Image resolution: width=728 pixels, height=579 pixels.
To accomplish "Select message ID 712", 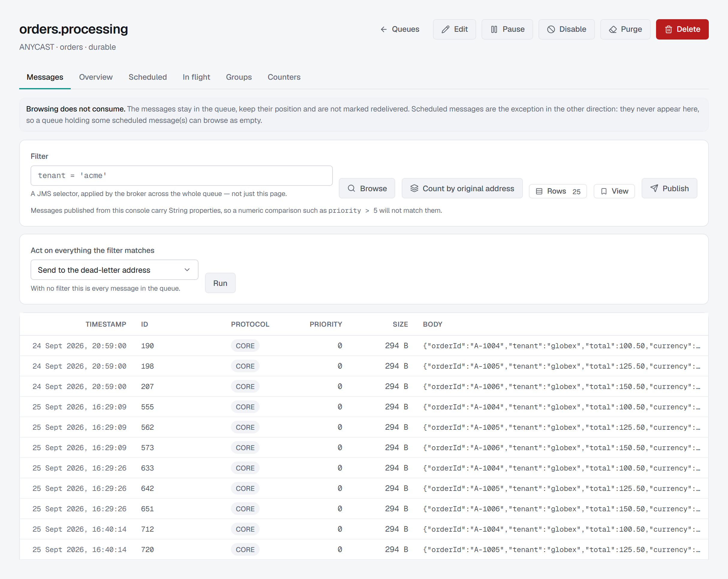I will 148,529.
